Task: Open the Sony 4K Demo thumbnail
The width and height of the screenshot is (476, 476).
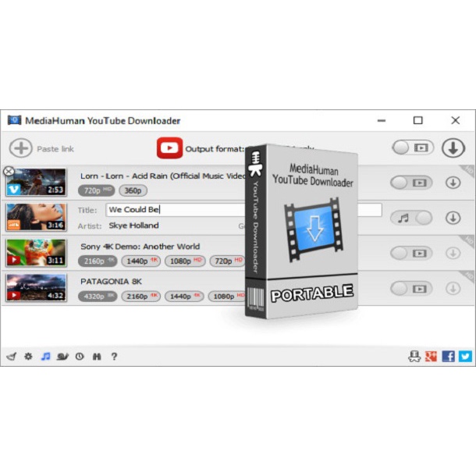Action: (x=36, y=253)
